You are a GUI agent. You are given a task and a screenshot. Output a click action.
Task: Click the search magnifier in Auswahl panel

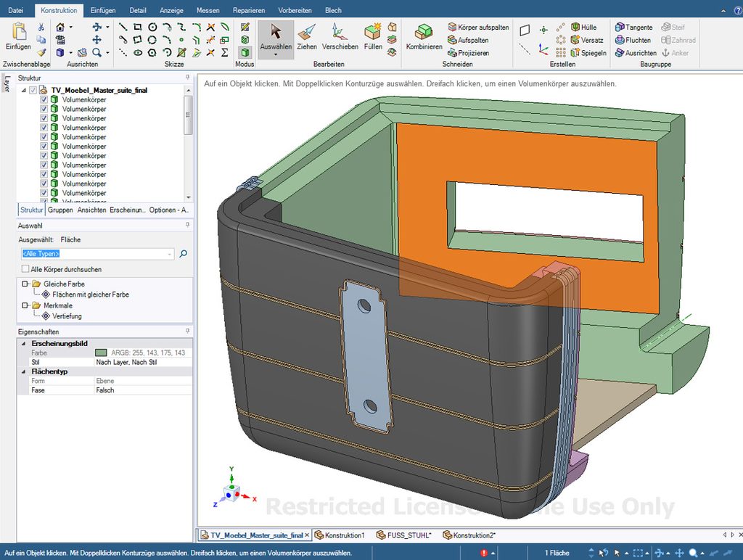pyautogui.click(x=184, y=254)
